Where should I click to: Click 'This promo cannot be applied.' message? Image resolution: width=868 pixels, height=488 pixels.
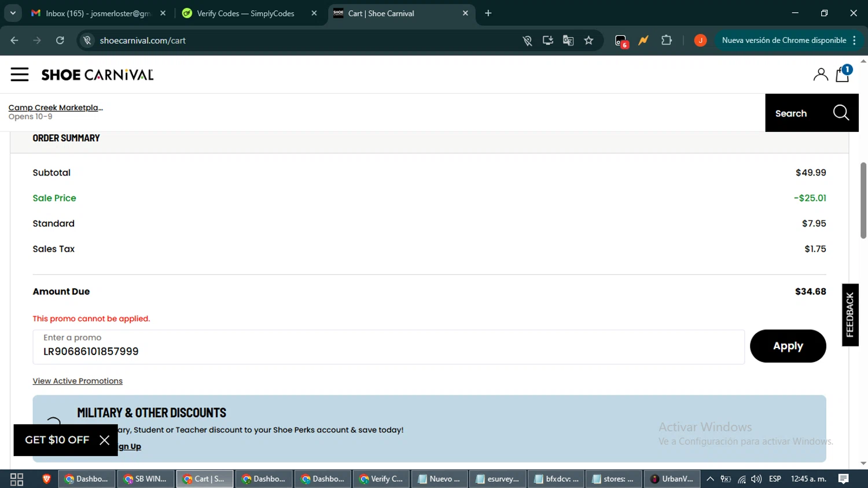pyautogui.click(x=91, y=318)
